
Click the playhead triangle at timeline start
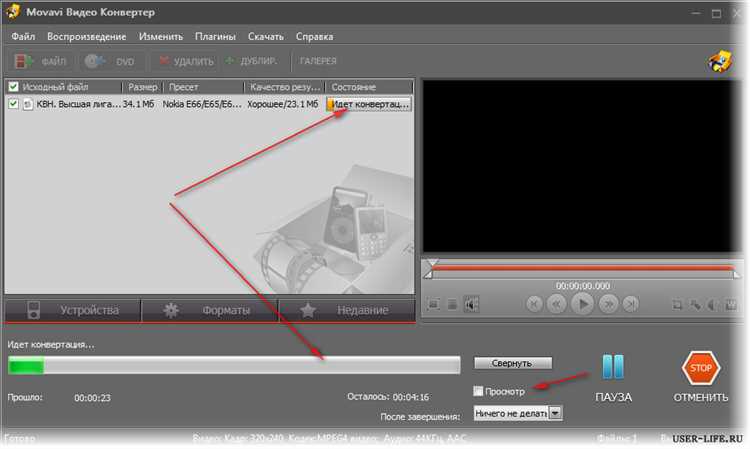432,262
